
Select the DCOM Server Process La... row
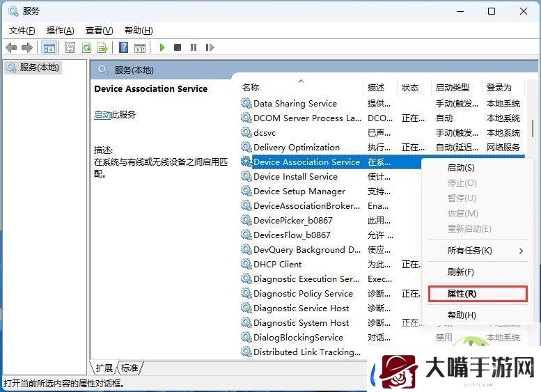click(382, 118)
